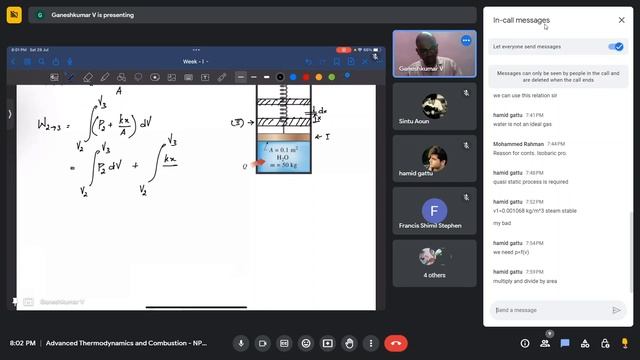Screen dimensions: 640x360
Task: Select the image insert tool in notes toolbar
Action: pos(172,77)
